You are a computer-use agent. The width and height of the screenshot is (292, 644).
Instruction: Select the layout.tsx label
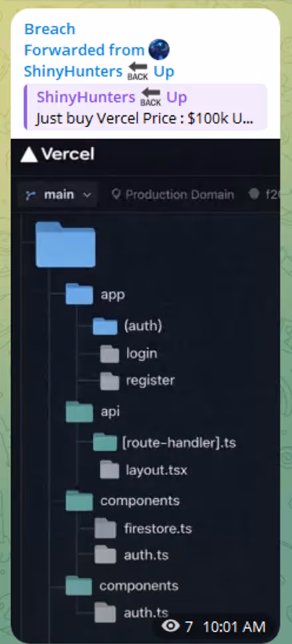pos(156,470)
